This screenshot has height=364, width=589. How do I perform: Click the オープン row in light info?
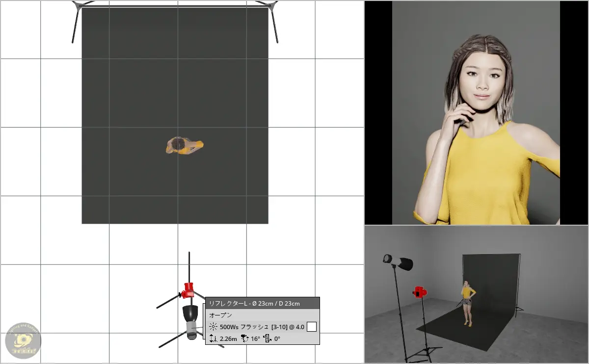point(221,315)
